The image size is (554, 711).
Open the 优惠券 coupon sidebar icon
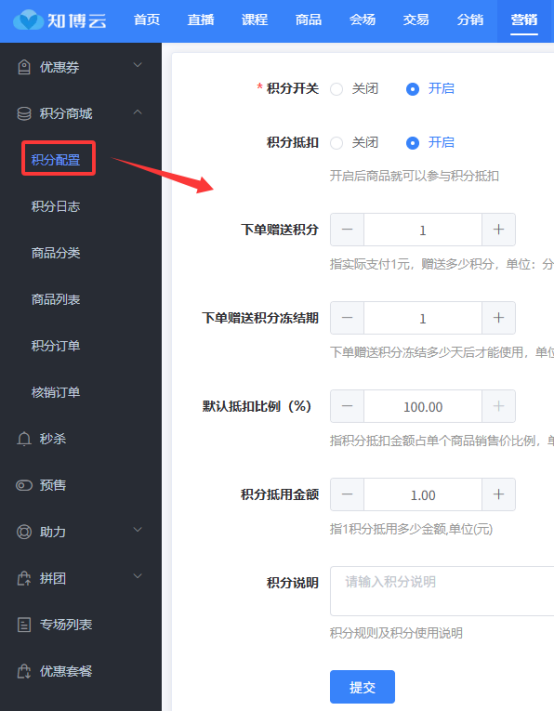[x=24, y=67]
